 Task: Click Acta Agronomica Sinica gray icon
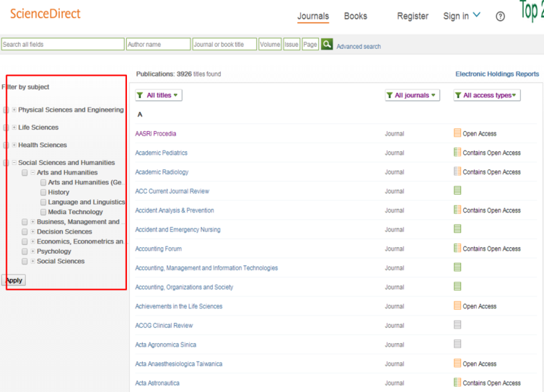(457, 344)
